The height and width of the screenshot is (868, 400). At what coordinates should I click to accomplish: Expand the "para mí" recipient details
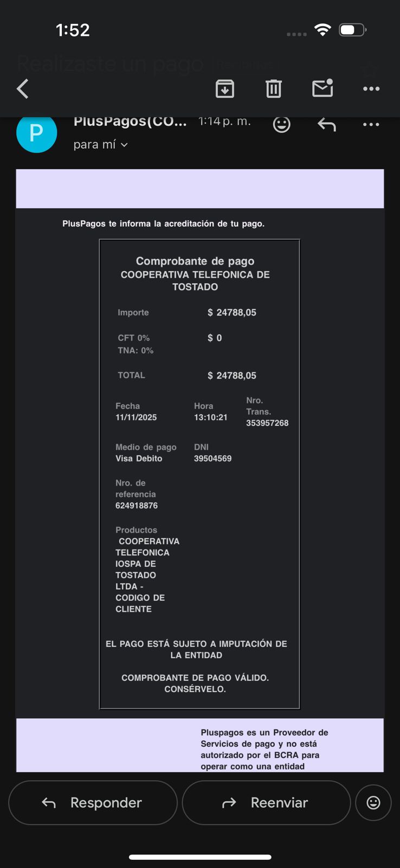(x=101, y=145)
